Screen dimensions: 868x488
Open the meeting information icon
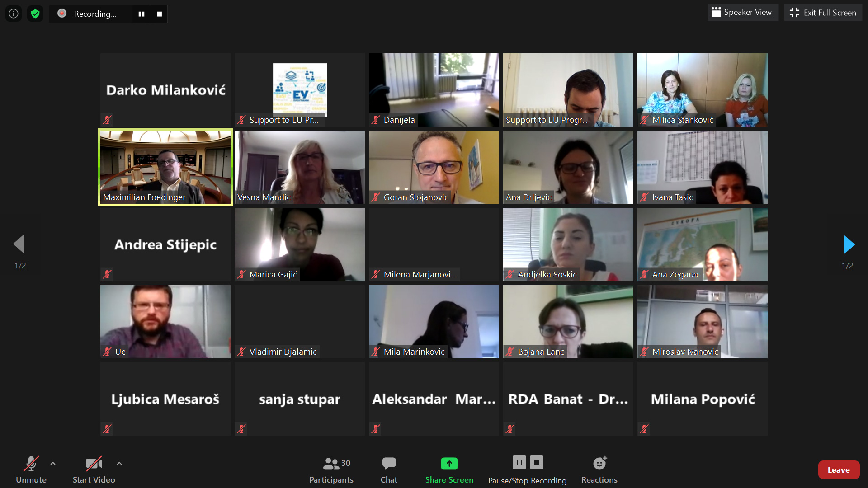tap(14, 14)
